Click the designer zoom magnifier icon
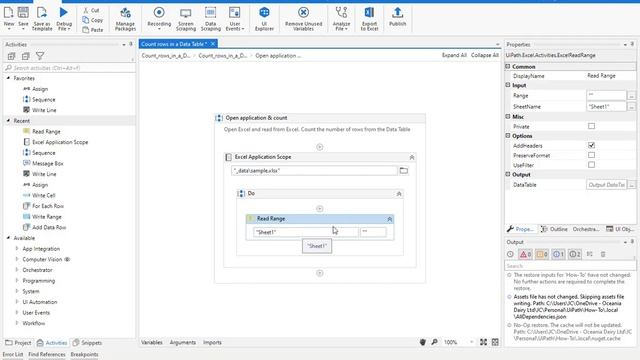Image resolution: width=640 pixels, height=360 pixels. coord(434,342)
